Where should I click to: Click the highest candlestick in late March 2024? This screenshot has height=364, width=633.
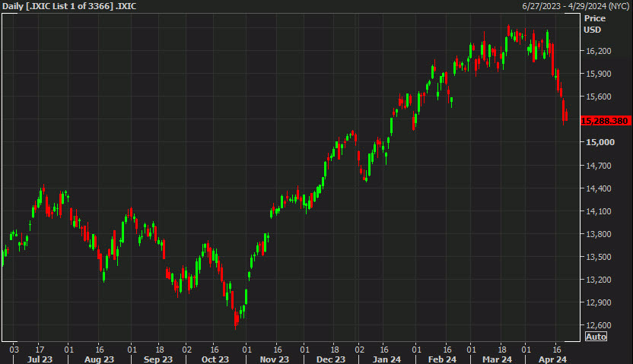tap(509, 30)
